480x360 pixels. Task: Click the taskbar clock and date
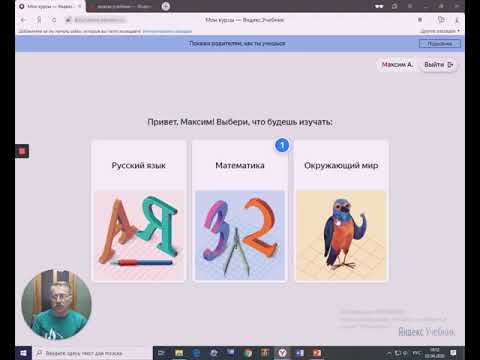pos(435,353)
